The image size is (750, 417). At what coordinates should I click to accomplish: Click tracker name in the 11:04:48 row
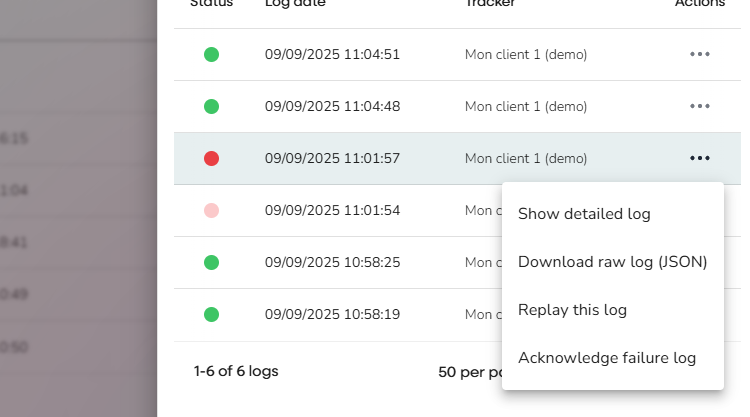point(526,106)
